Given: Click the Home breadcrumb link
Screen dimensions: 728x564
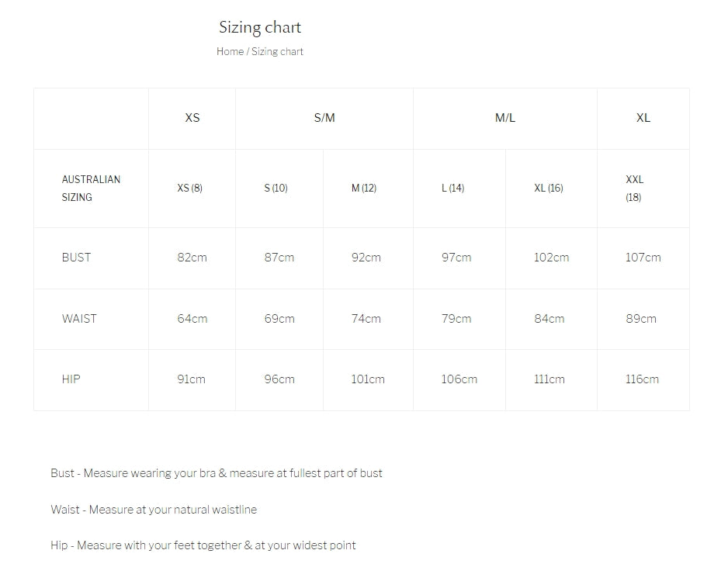Looking at the screenshot, I should 230,52.
